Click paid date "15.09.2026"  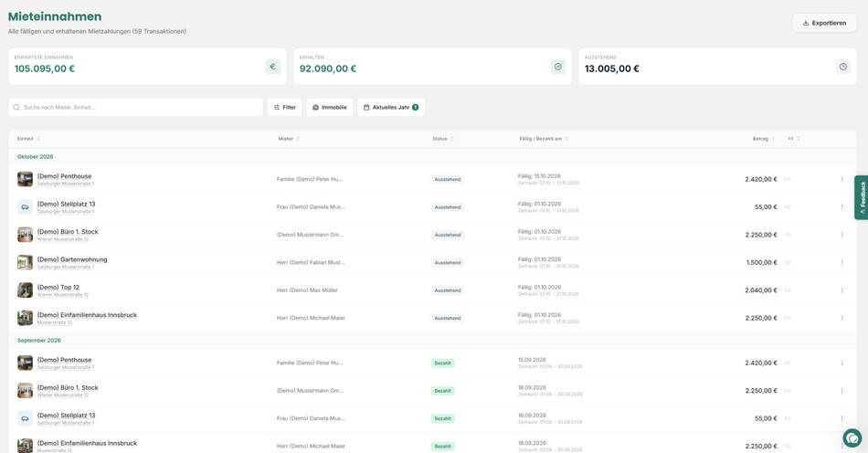click(532, 360)
